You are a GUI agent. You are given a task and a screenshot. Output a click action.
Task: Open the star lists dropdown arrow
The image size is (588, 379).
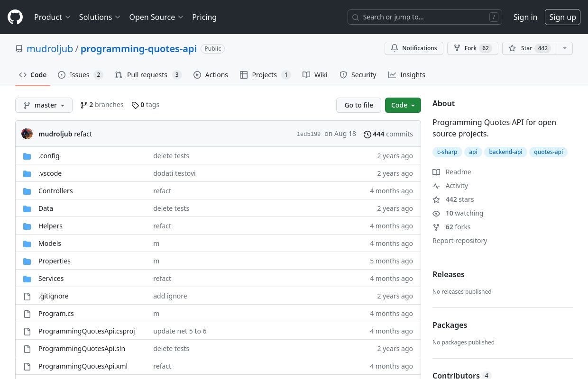(x=564, y=48)
